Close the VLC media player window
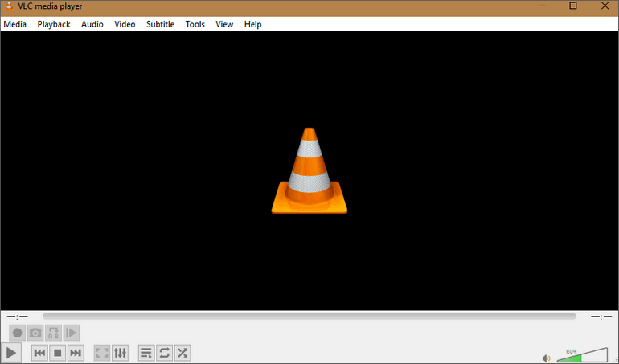 pos(605,6)
